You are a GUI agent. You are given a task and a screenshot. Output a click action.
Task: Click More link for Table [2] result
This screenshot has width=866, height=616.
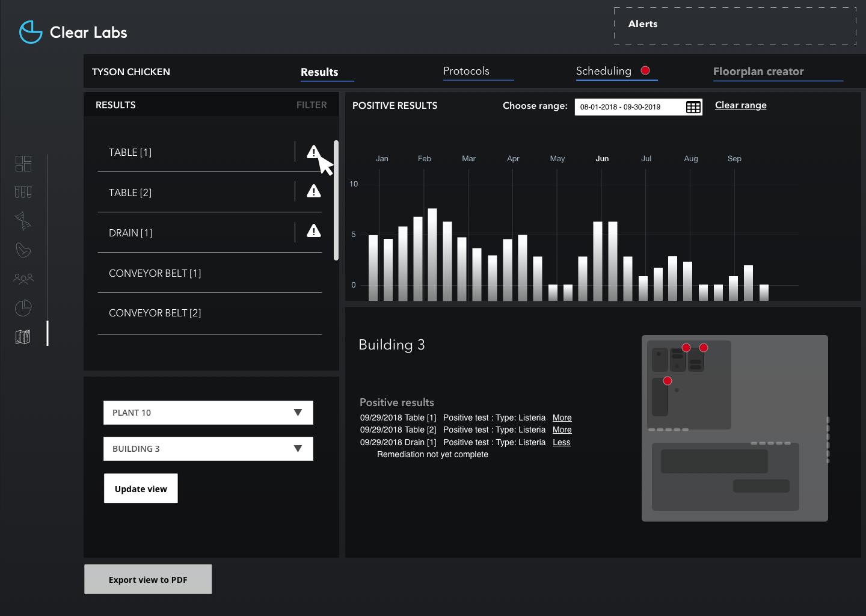(562, 430)
